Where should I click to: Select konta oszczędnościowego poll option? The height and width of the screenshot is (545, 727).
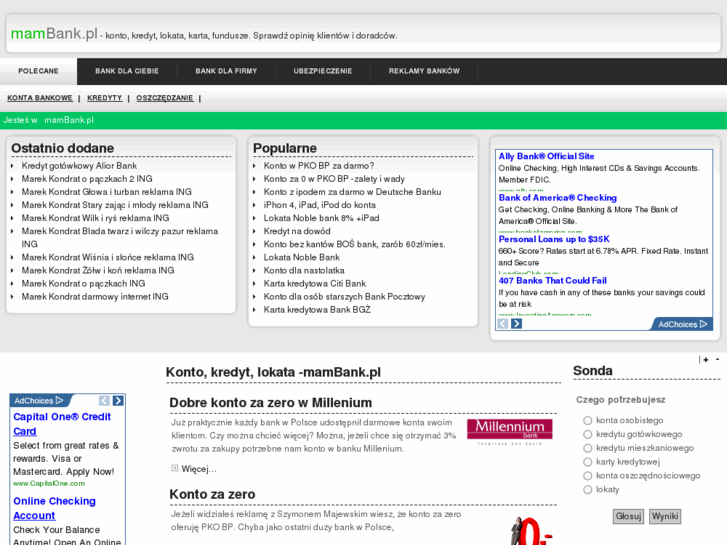coord(587,476)
